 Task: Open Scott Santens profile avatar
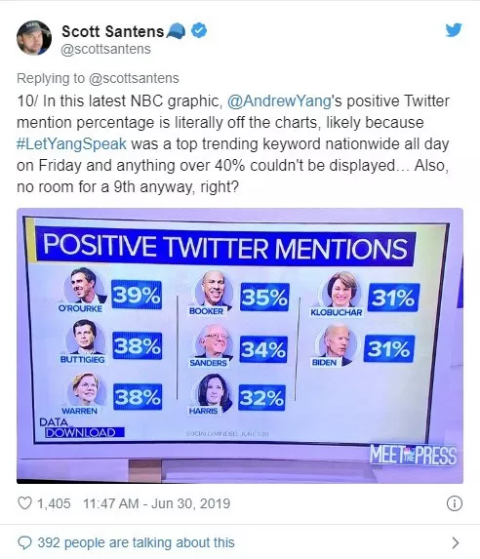34,38
